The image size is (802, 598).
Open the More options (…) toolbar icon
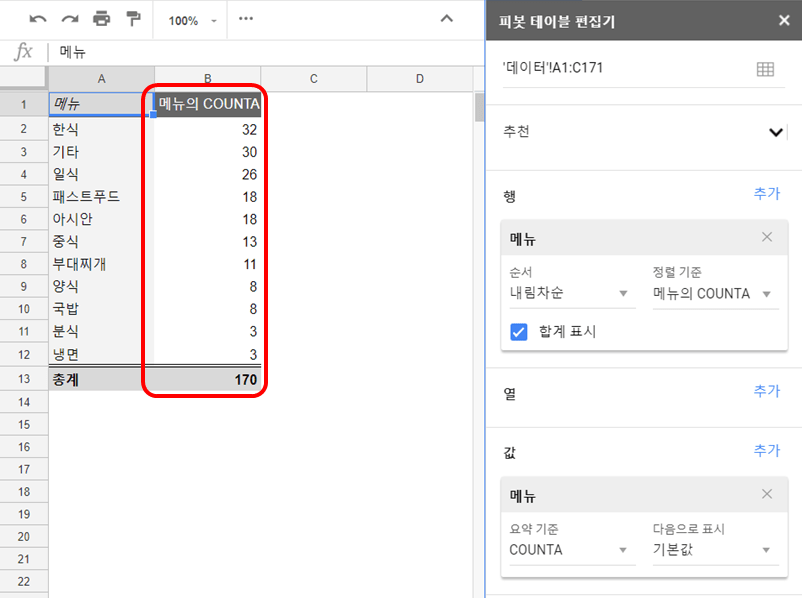(246, 20)
